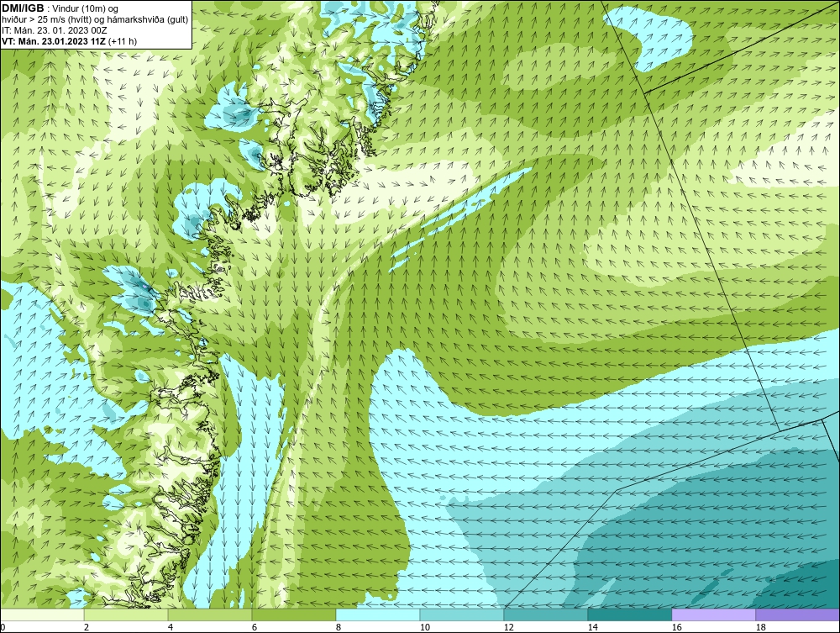The height and width of the screenshot is (633, 840).
Task: Click the 18+ m/s purple swatch
Action: click(797, 615)
